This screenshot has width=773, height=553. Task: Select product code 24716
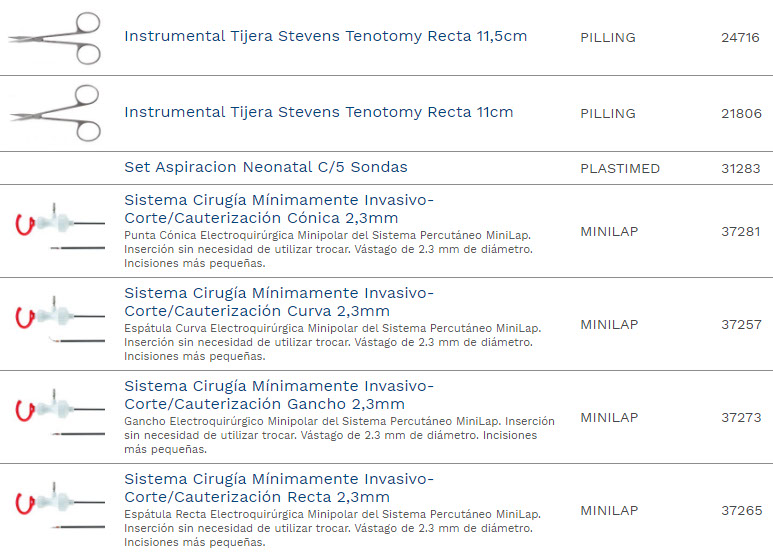tap(741, 38)
